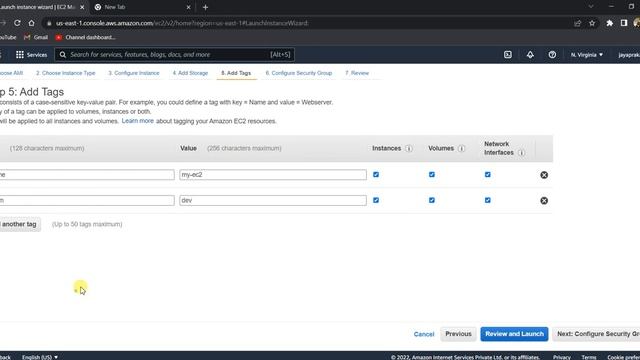This screenshot has width=640, height=360.
Task: Go to step 4 Add Storage
Action: click(190, 73)
